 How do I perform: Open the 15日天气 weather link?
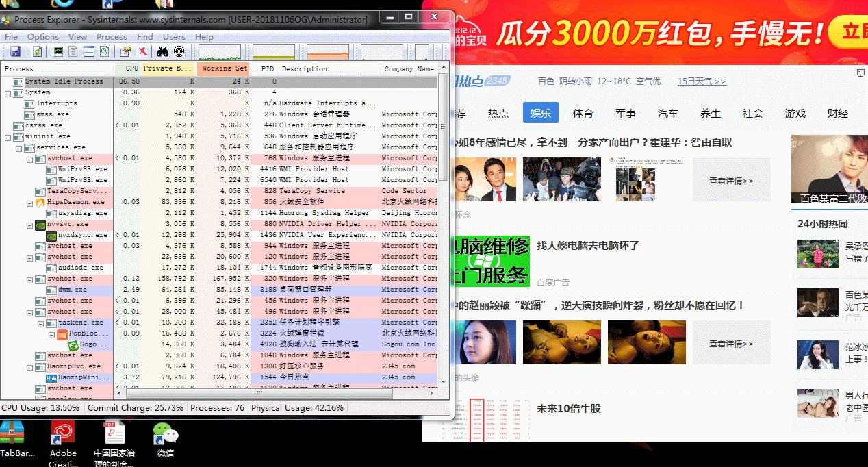tap(702, 81)
